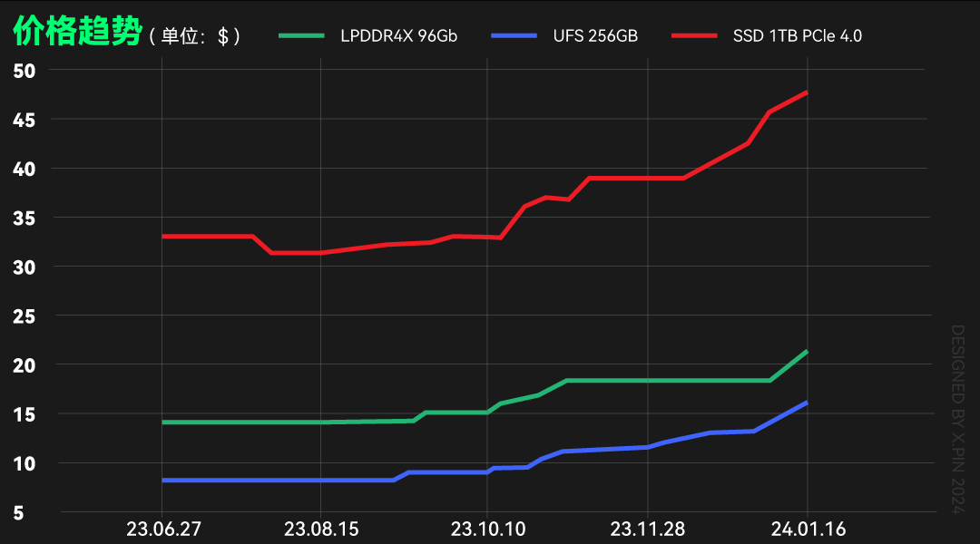Viewport: 980px width, 544px height.
Task: Click the DESIGNED BY X.PIN 2024 watermark
Action: coord(957,419)
